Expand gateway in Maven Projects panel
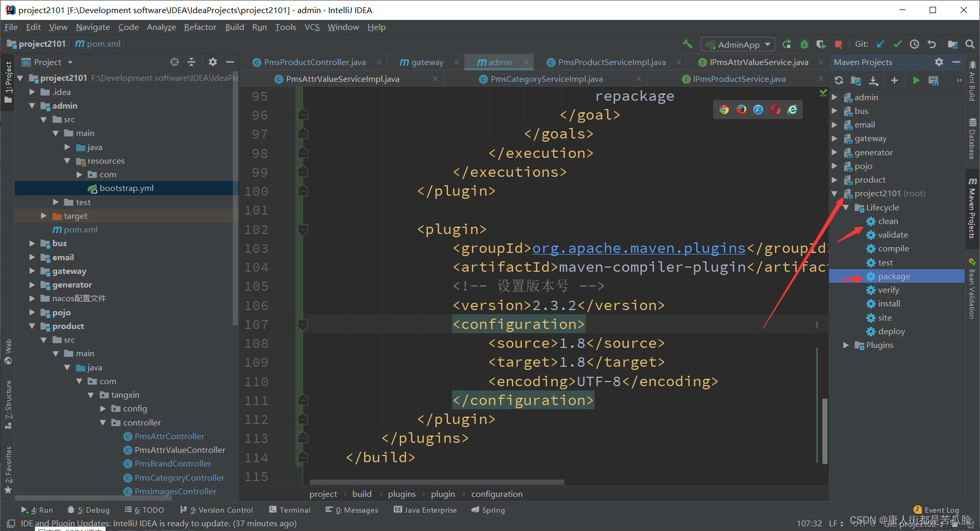 (834, 139)
